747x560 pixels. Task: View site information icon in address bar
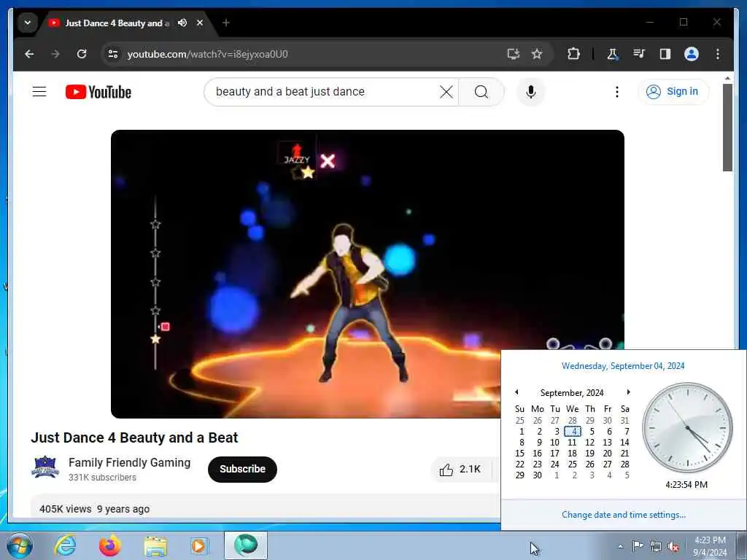point(113,54)
